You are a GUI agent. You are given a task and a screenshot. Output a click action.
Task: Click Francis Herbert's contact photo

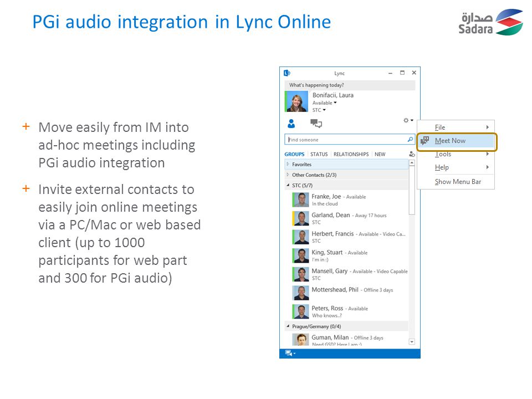coord(300,237)
